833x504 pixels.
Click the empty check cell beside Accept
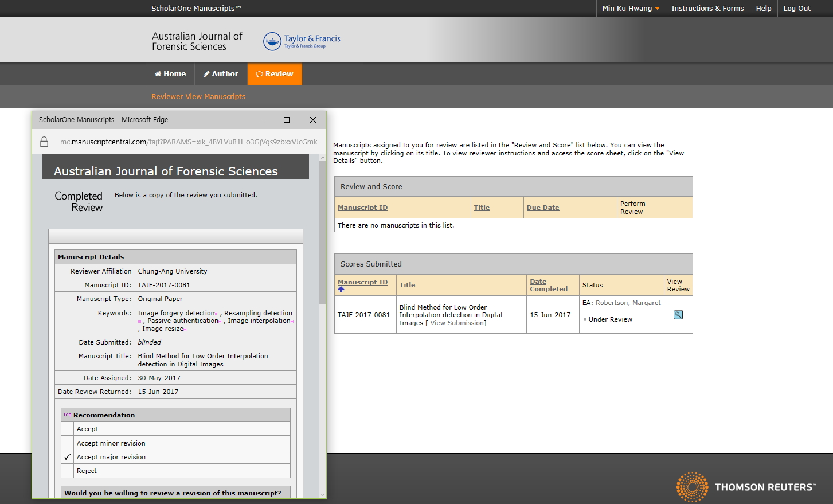pyautogui.click(x=68, y=429)
